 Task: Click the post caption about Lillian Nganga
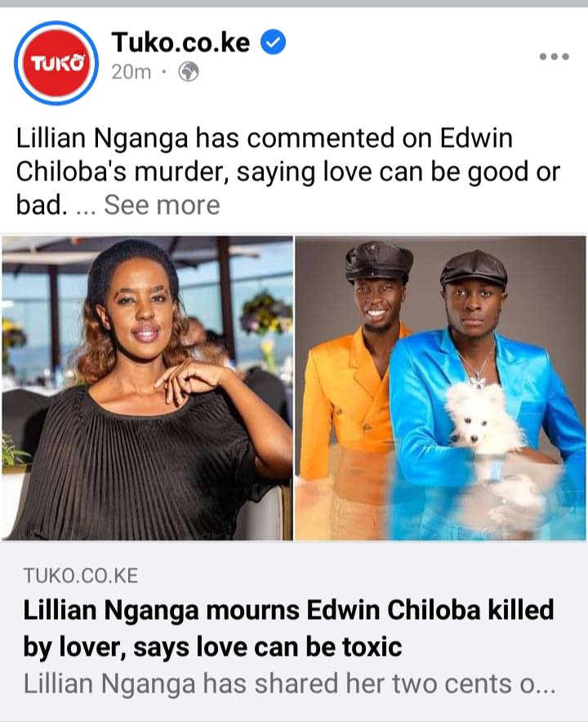(287, 172)
